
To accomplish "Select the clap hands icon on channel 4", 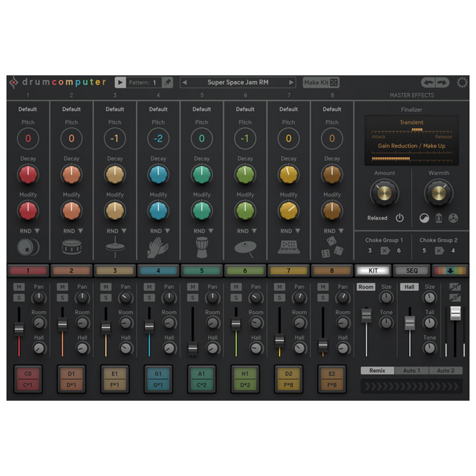I will tap(158, 247).
